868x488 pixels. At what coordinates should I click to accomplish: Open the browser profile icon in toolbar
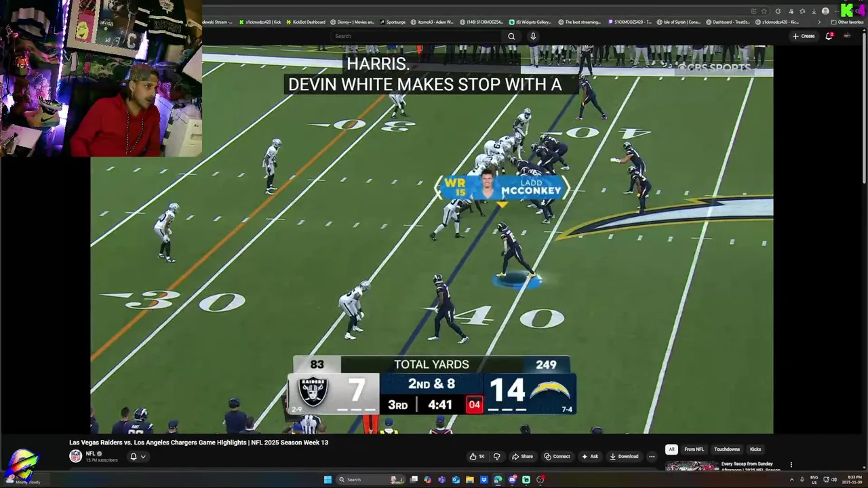(825, 11)
